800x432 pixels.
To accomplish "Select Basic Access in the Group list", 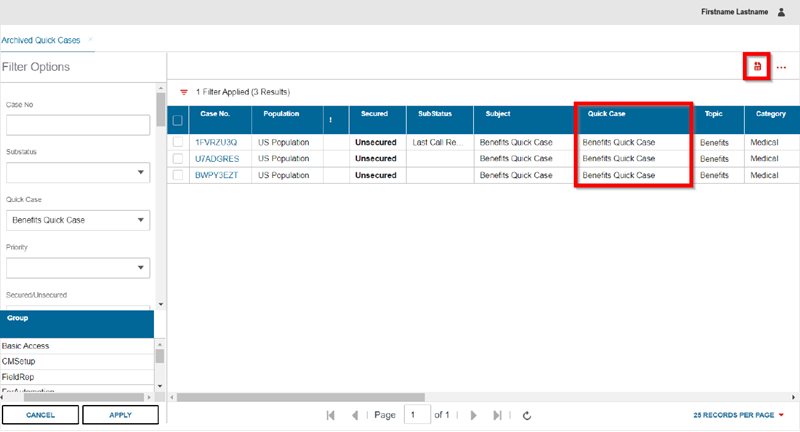I will 77,346.
